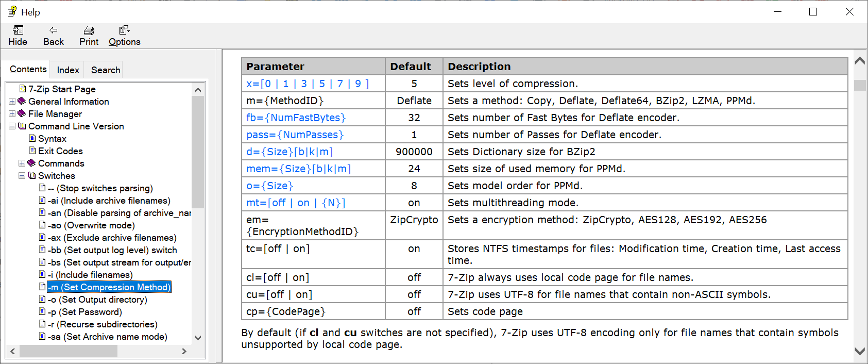
Task: Select the General Information book icon
Action: pyautogui.click(x=22, y=101)
